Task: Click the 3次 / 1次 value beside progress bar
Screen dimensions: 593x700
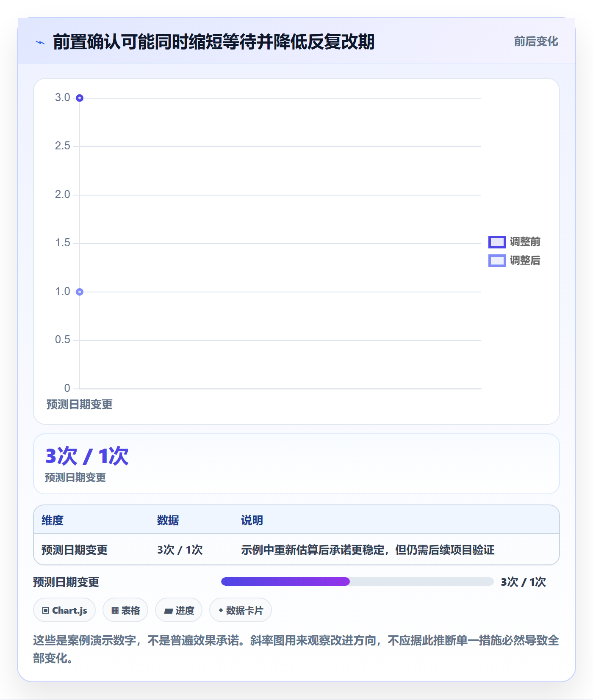Action: 523,582
